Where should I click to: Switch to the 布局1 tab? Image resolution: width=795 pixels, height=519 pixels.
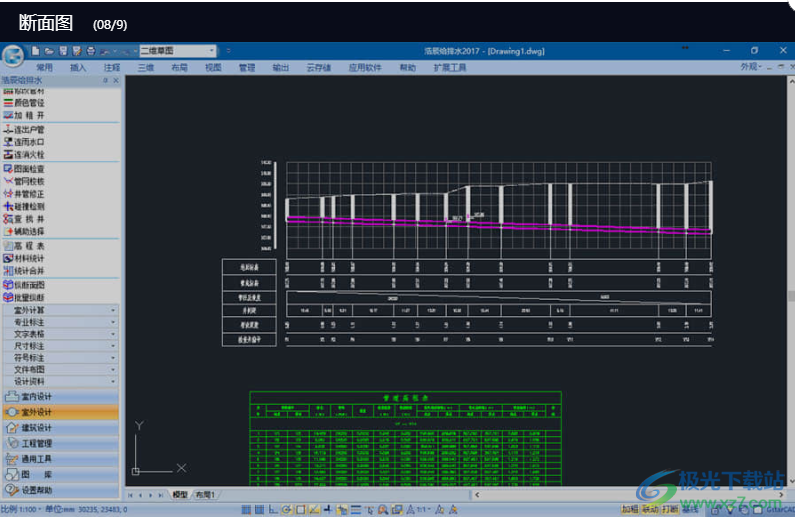[205, 495]
